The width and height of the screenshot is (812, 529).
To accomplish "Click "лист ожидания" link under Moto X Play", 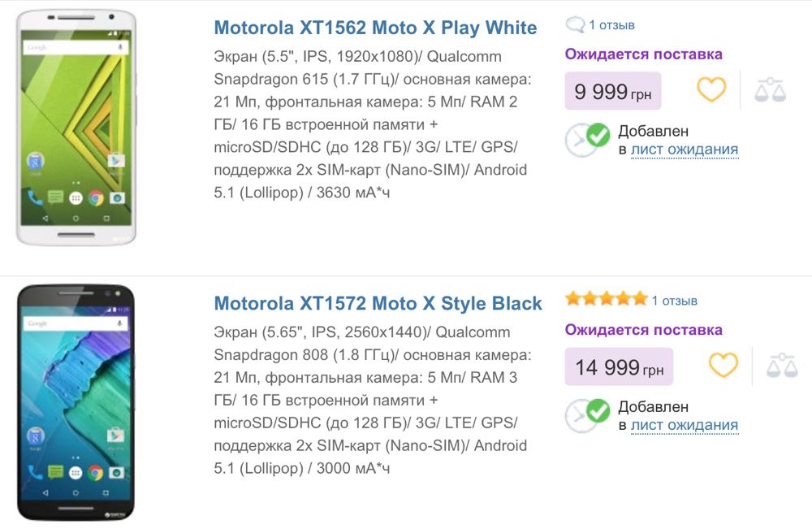I will pos(684,150).
